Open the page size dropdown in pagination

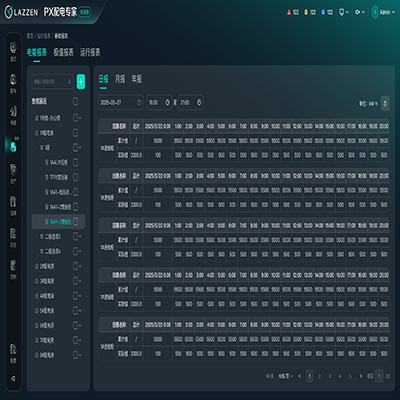coord(286,376)
